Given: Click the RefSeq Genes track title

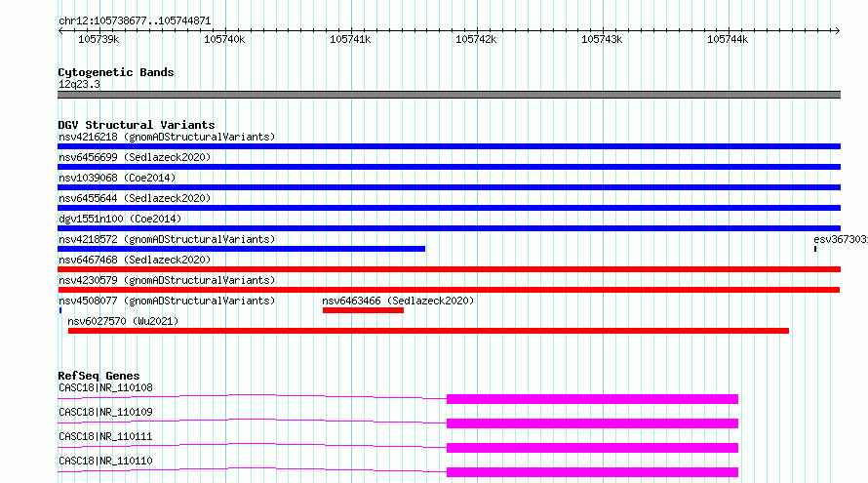Looking at the screenshot, I should pos(99,376).
